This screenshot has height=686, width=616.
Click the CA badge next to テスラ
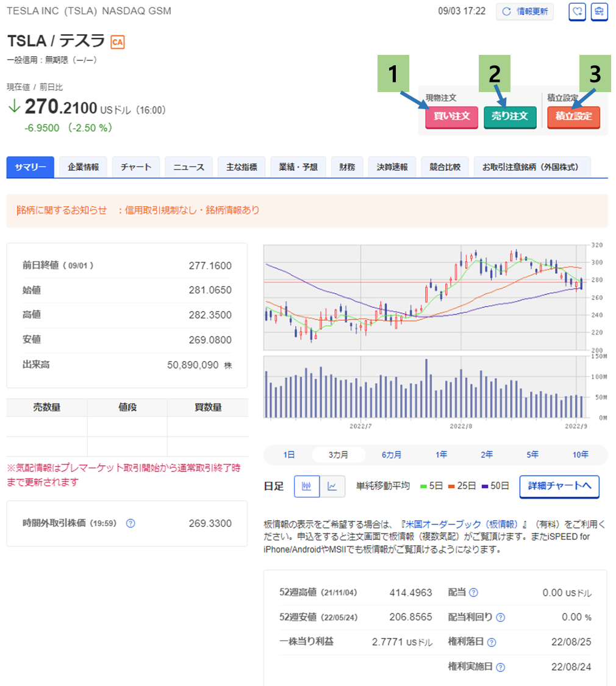click(117, 42)
